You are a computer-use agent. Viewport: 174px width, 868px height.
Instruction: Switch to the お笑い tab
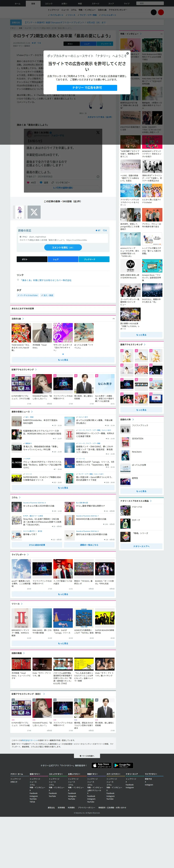pyautogui.click(x=64, y=3)
